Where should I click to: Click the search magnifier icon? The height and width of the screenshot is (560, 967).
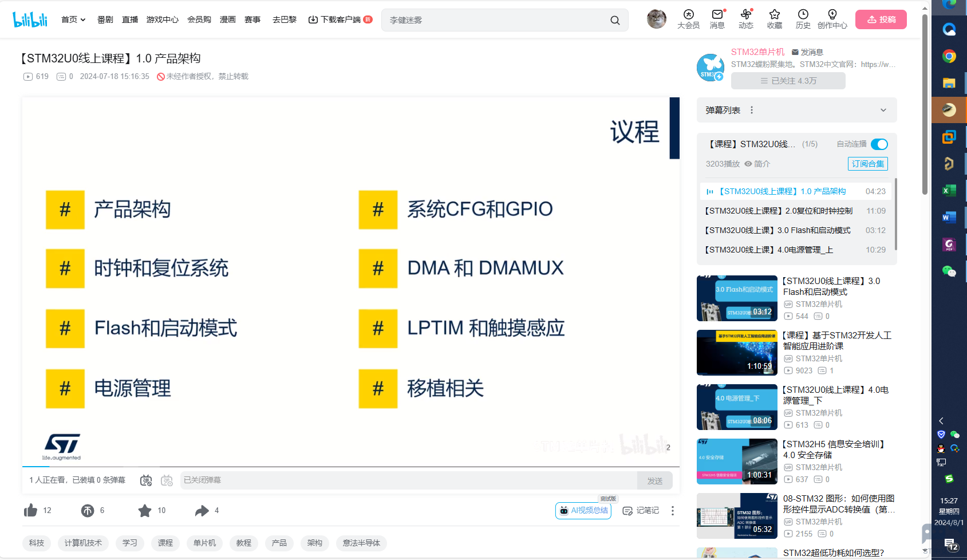[615, 20]
